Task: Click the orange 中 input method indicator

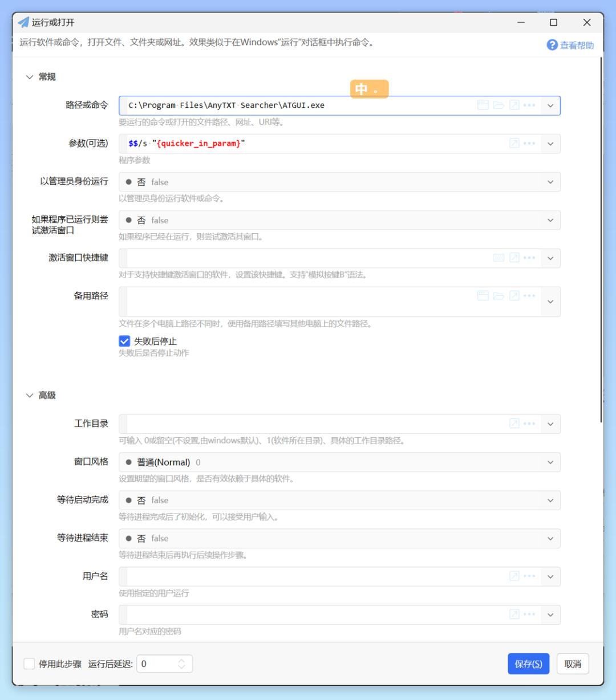Action: [369, 89]
